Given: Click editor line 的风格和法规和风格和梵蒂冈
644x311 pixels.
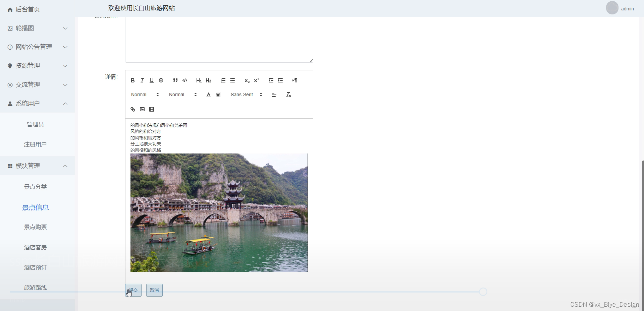Looking at the screenshot, I should (x=159, y=125).
